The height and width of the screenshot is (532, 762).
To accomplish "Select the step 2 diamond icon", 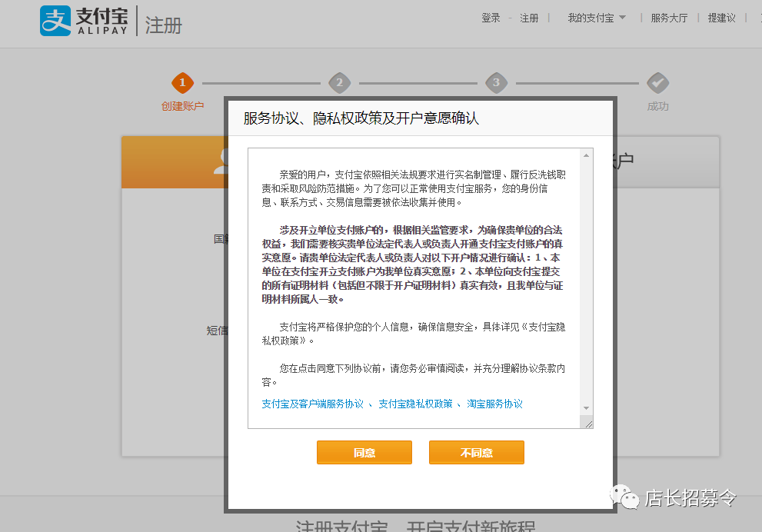I will tap(340, 83).
